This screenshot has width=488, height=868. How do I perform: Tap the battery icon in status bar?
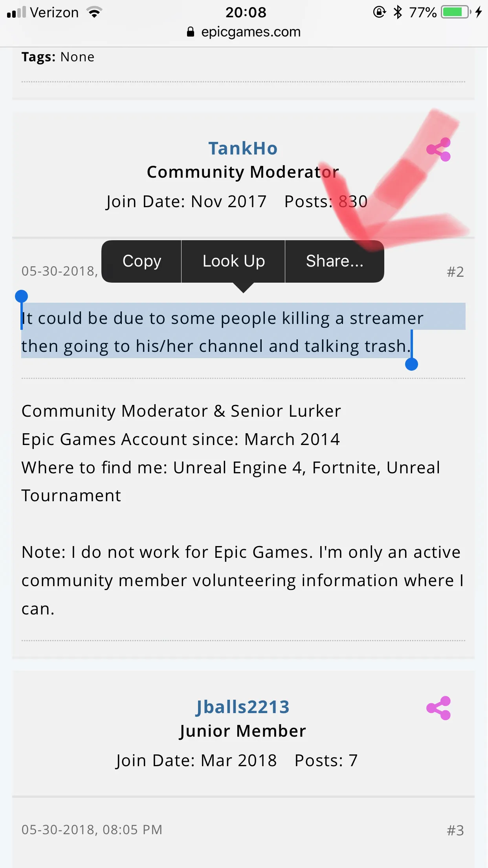coord(456,12)
